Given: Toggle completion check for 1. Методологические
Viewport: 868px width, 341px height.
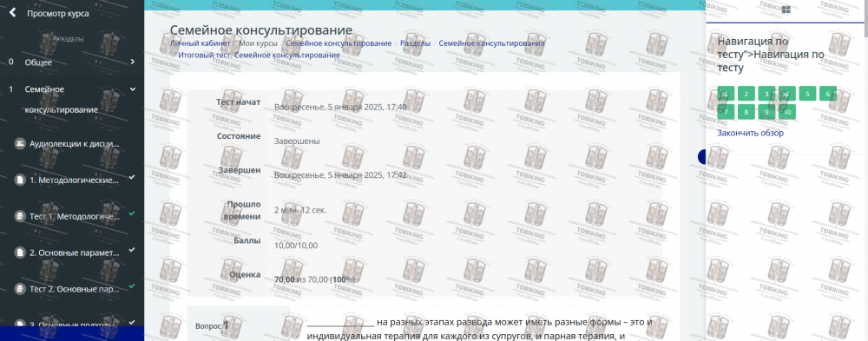Looking at the screenshot, I should click(x=132, y=177).
